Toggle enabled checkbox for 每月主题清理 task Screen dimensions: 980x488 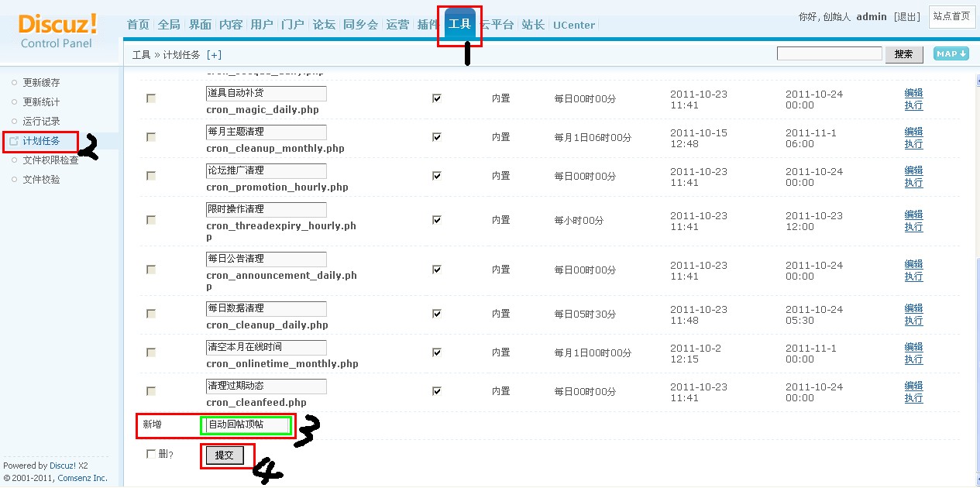click(x=437, y=137)
